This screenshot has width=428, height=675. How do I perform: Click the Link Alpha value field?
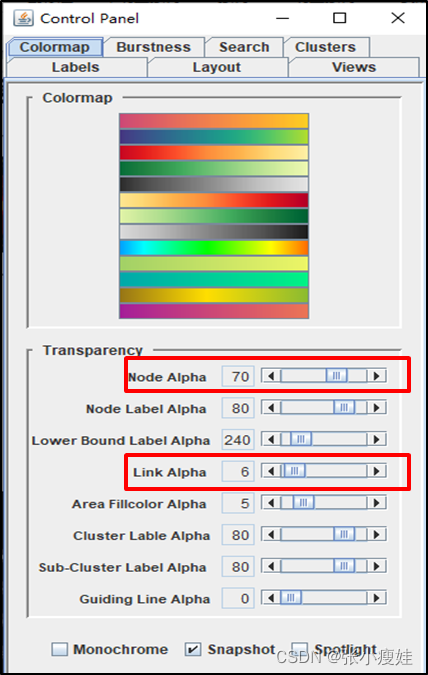click(238, 472)
